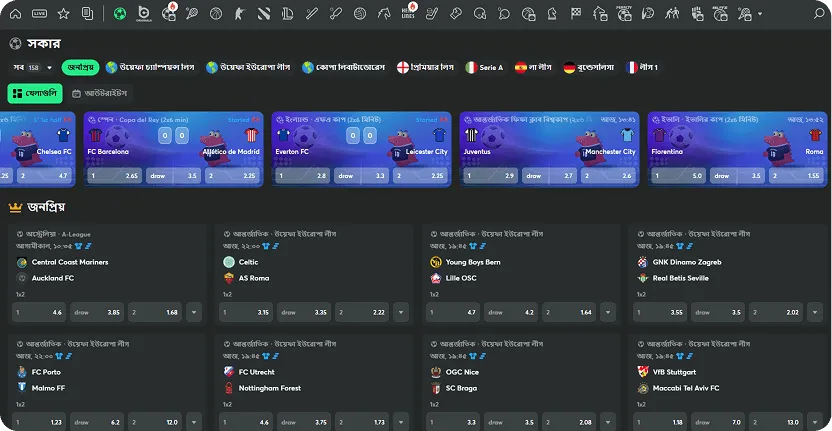Select the cricket bat sport icon

336,14
